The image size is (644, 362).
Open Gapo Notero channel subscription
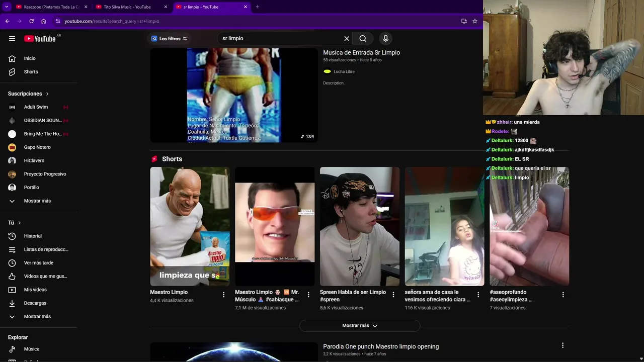38,147
